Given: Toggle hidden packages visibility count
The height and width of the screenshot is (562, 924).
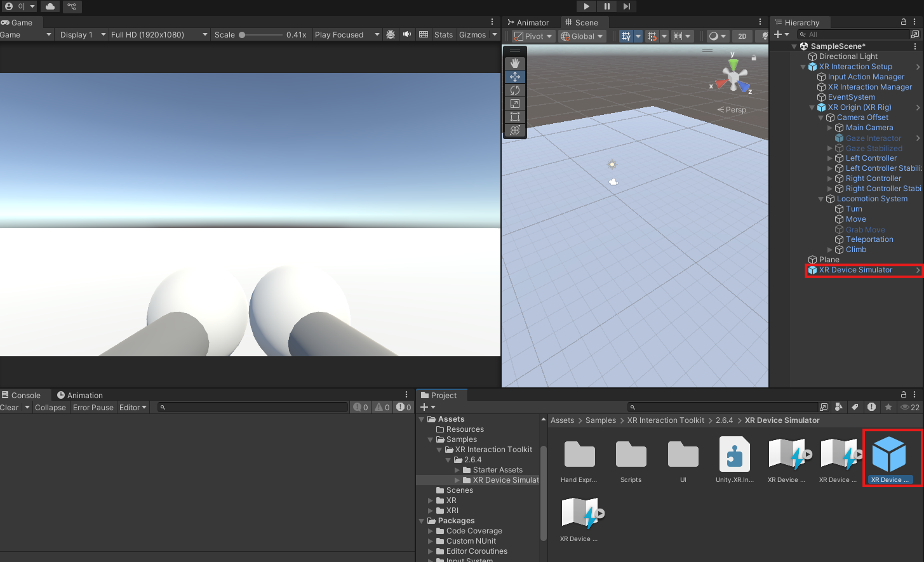Looking at the screenshot, I should (910, 407).
